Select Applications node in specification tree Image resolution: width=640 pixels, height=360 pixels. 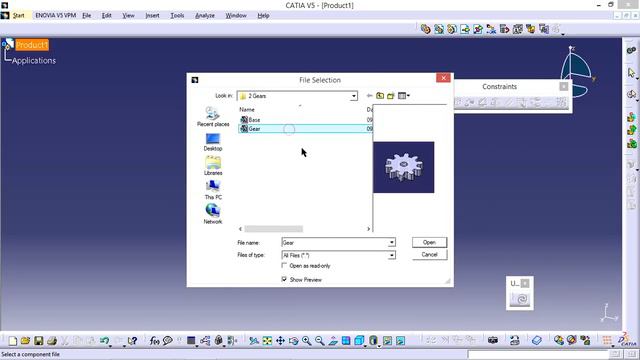34,60
